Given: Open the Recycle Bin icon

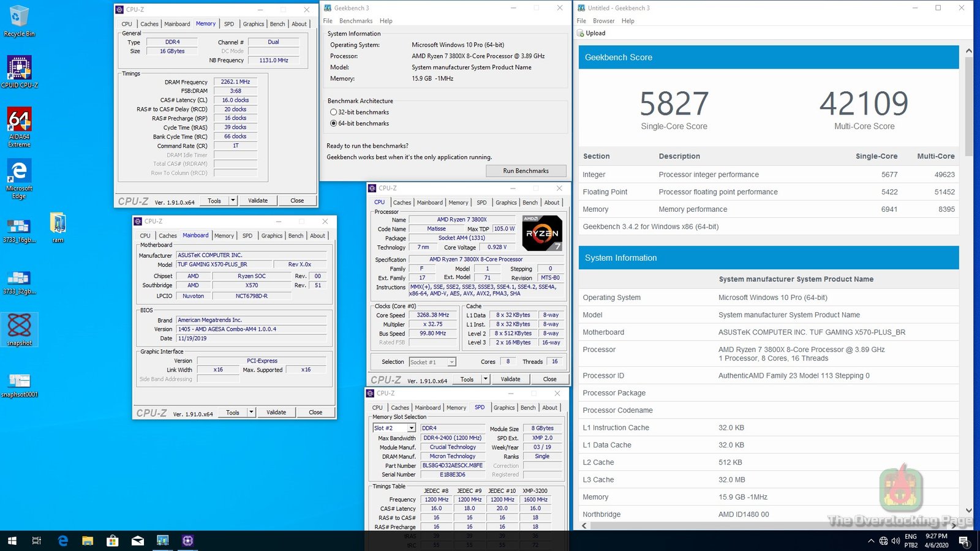Looking at the screenshot, I should pyautogui.click(x=19, y=17).
